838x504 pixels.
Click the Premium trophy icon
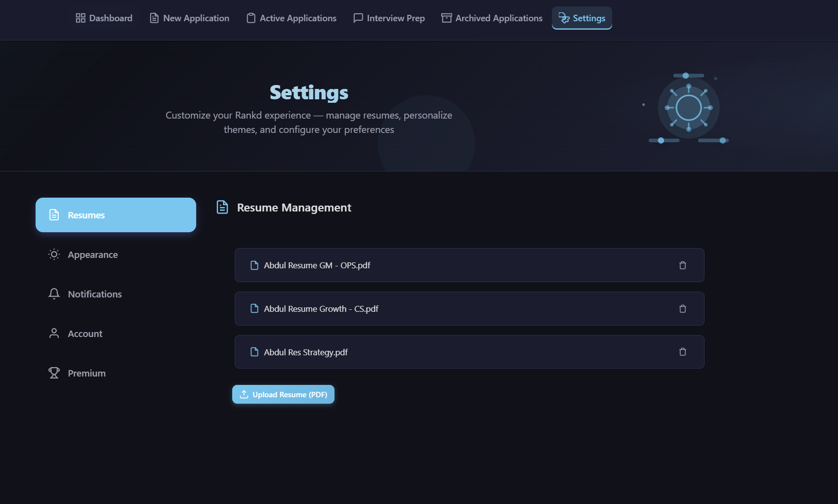(x=54, y=373)
